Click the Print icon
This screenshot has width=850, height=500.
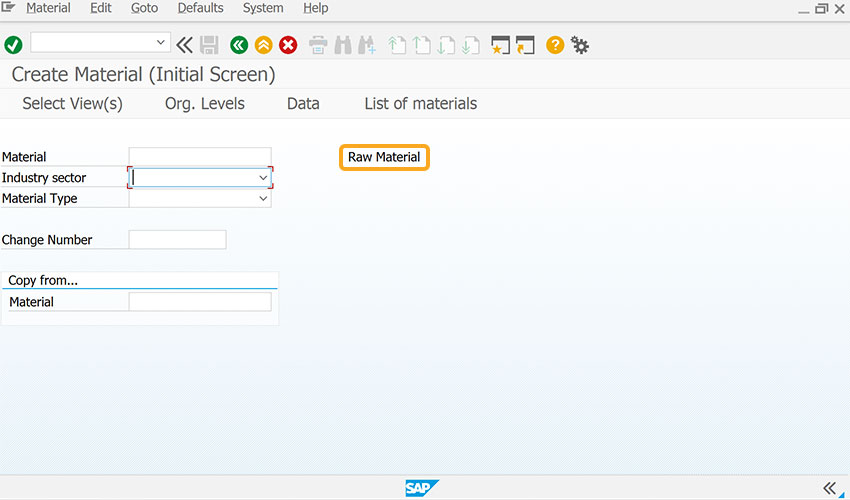point(318,45)
